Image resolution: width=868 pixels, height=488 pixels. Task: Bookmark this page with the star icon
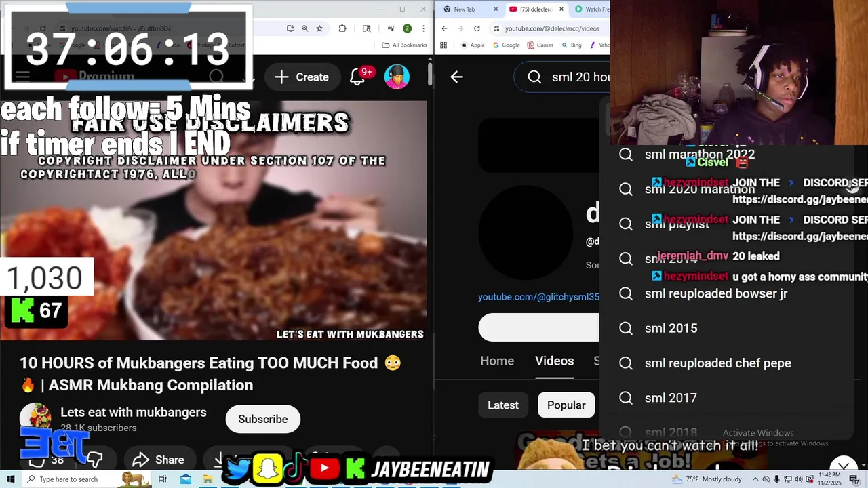pos(319,28)
